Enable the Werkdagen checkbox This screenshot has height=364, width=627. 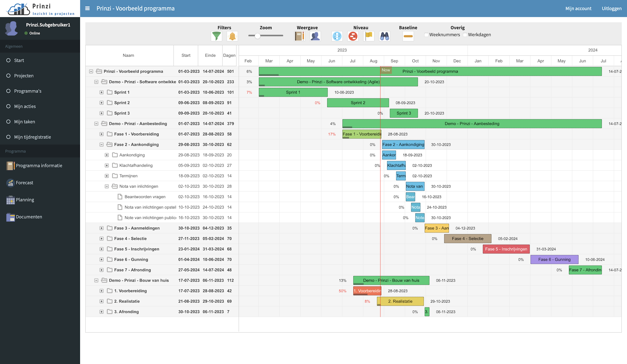tap(465, 35)
